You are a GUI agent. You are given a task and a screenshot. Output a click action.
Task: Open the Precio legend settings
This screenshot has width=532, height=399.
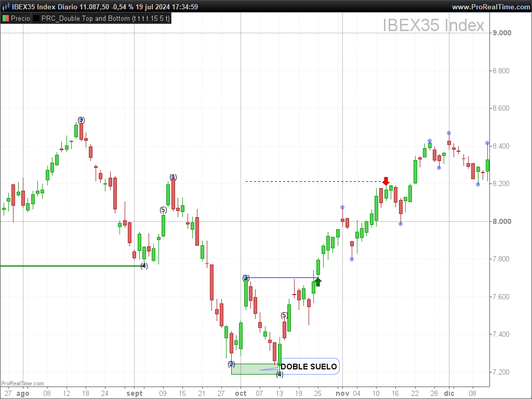tap(16, 18)
